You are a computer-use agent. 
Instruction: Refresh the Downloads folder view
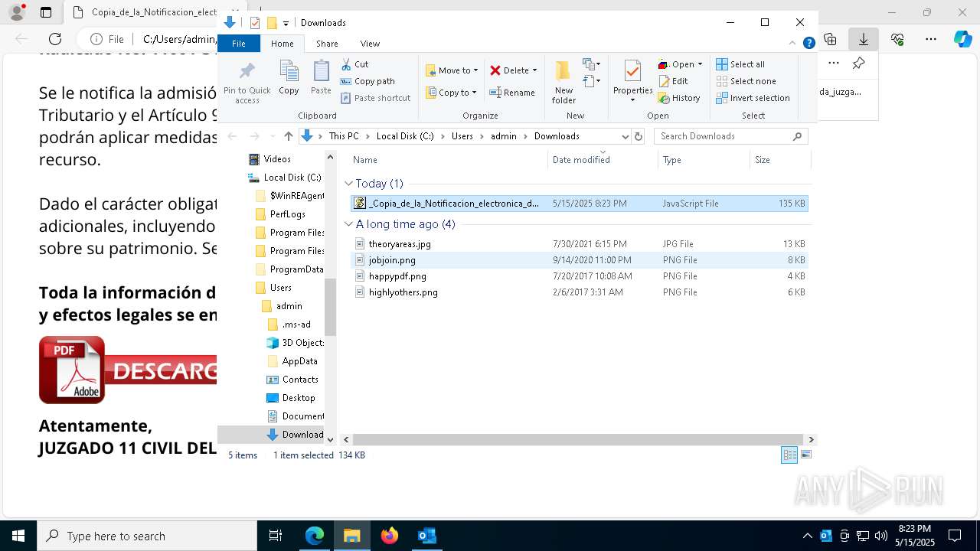point(639,136)
